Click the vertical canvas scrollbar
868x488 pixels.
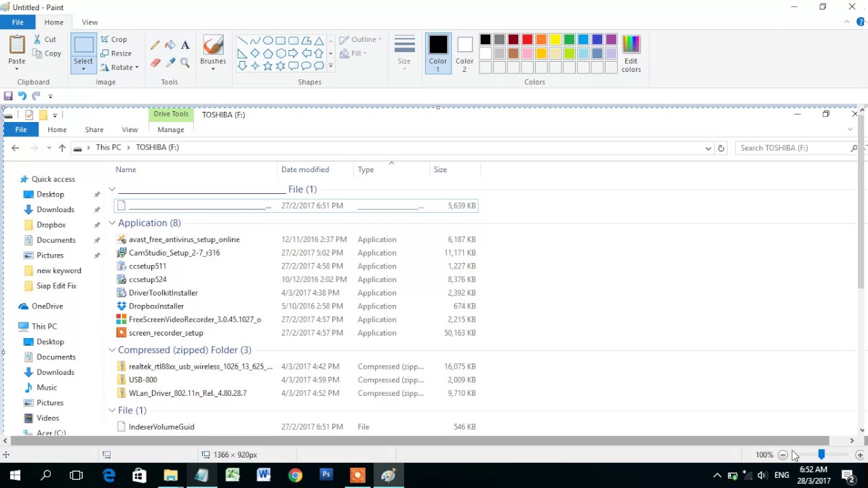click(863, 201)
